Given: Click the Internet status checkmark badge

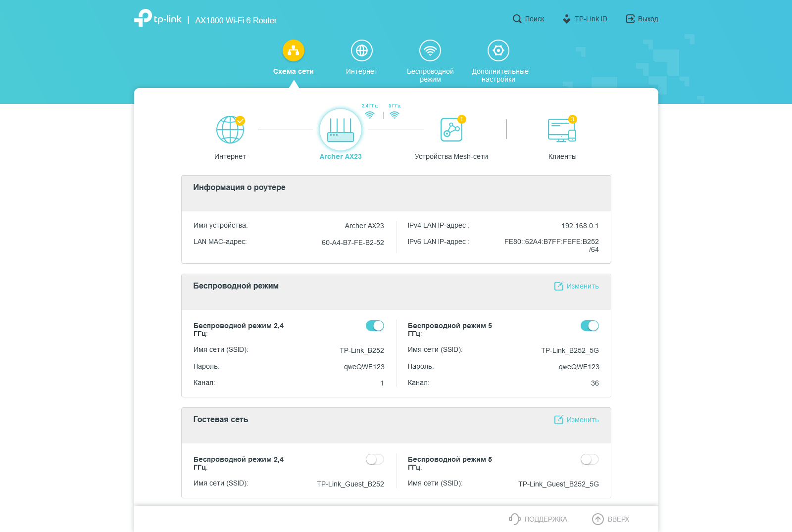Looking at the screenshot, I should click(240, 121).
